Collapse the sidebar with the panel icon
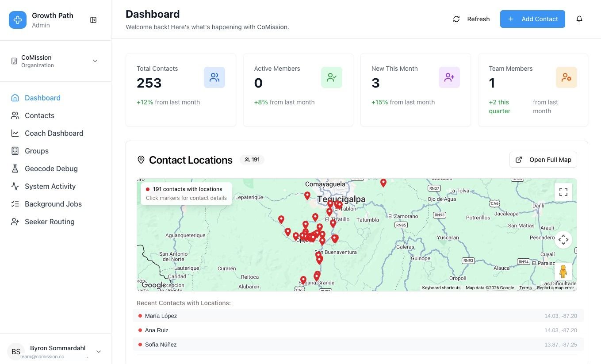 coord(93,20)
